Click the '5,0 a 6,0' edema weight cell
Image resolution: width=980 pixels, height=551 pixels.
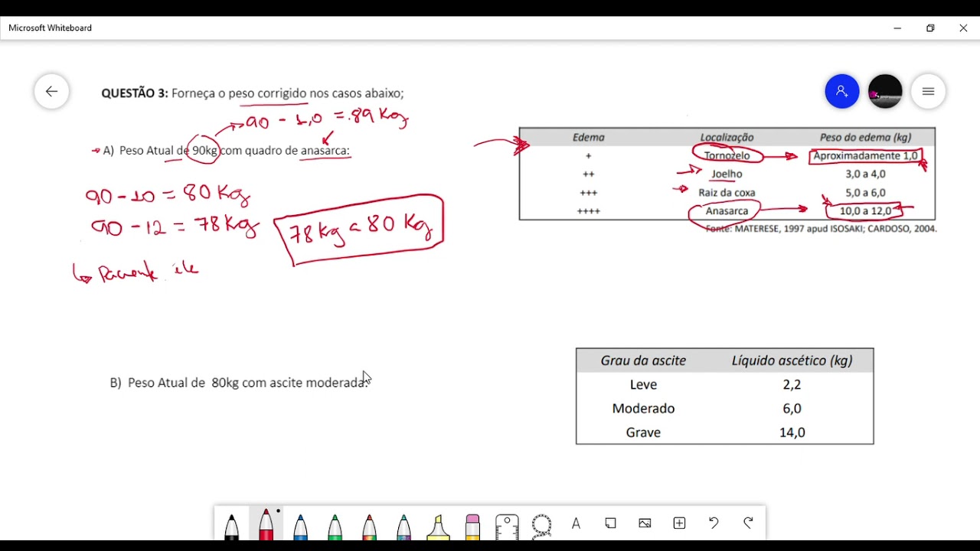pos(865,193)
